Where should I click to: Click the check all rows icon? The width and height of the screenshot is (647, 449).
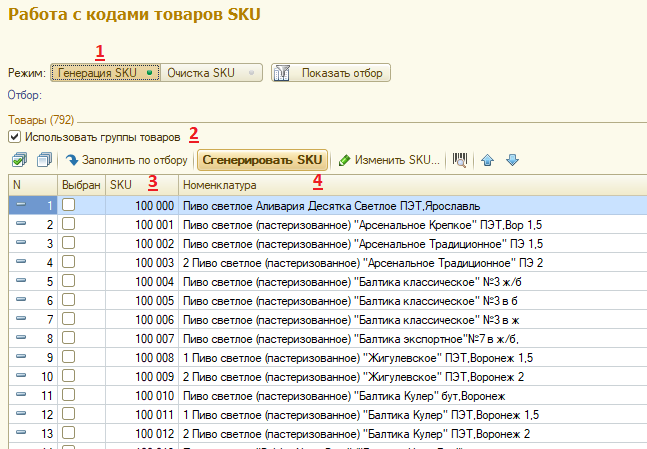(19, 160)
